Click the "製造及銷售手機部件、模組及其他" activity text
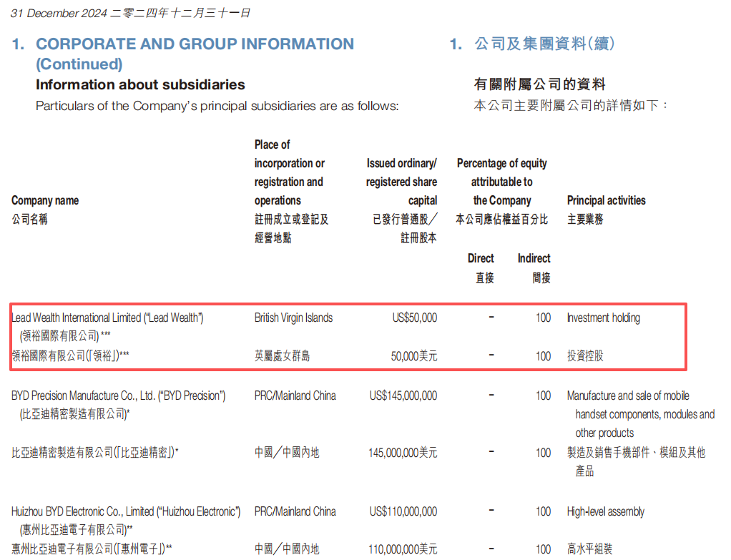Image resolution: width=731 pixels, height=560 pixels. click(636, 452)
